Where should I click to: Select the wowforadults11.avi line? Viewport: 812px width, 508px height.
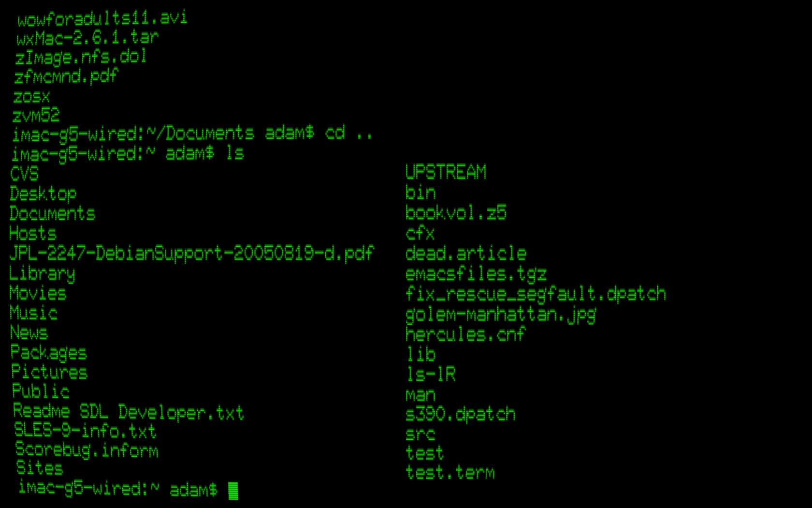(102, 18)
